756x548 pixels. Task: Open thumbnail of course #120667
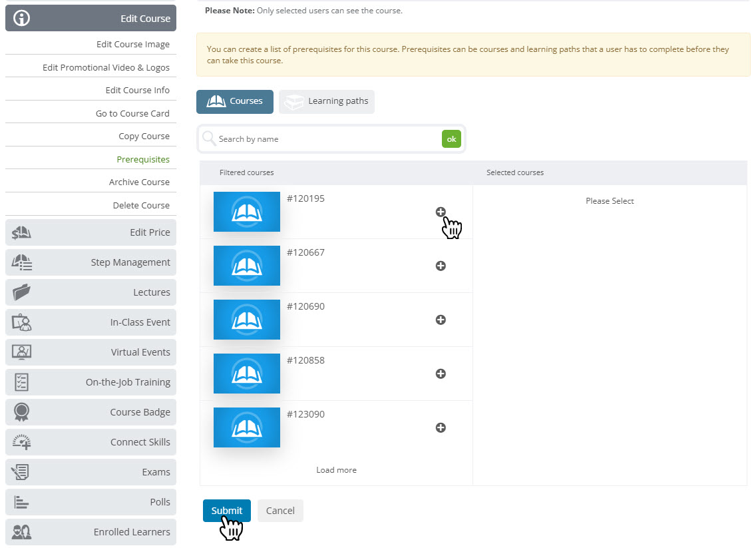(x=247, y=266)
